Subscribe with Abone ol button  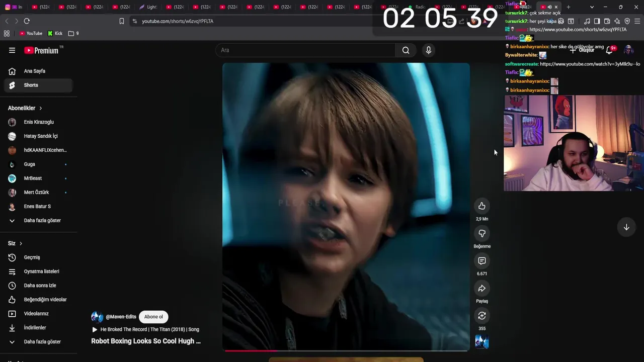(153, 317)
